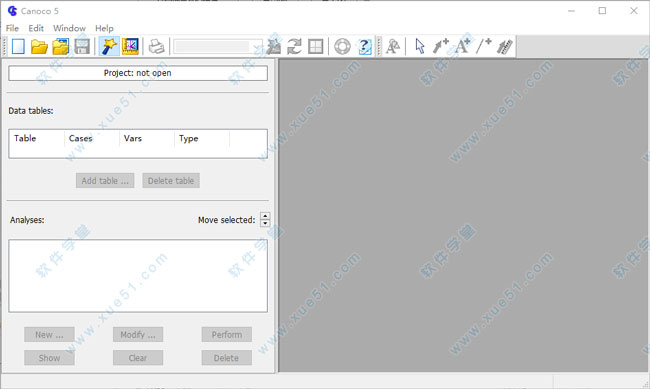
Task: Click the Clear button
Action: pyautogui.click(x=138, y=358)
